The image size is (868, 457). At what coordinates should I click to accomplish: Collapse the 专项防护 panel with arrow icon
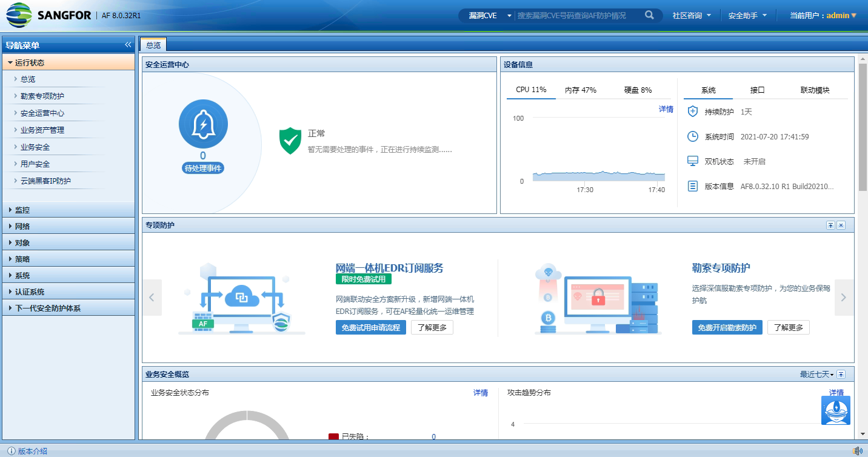pos(830,225)
